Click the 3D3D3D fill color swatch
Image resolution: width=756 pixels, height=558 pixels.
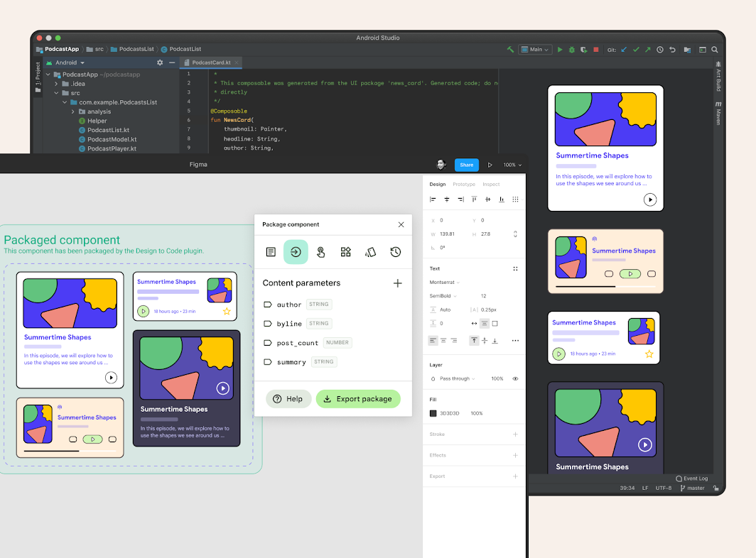pyautogui.click(x=433, y=413)
